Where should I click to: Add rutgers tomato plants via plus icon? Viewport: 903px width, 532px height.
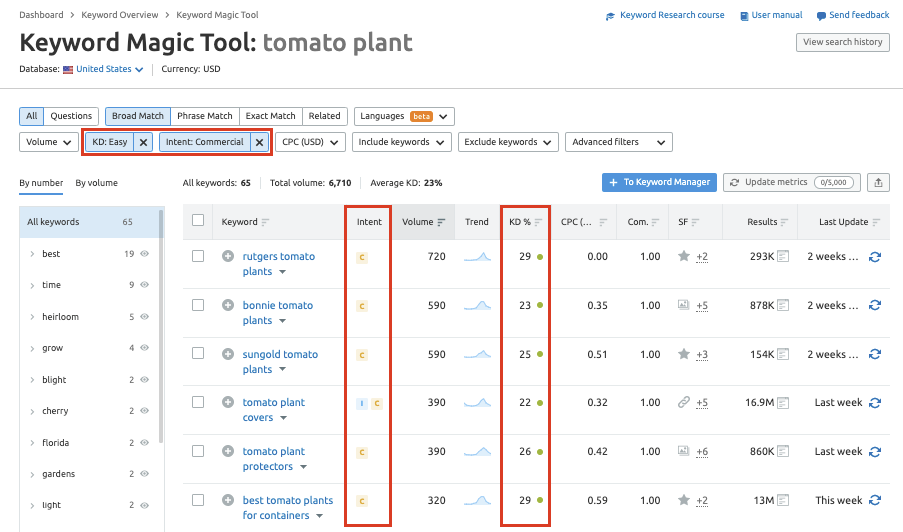click(228, 256)
